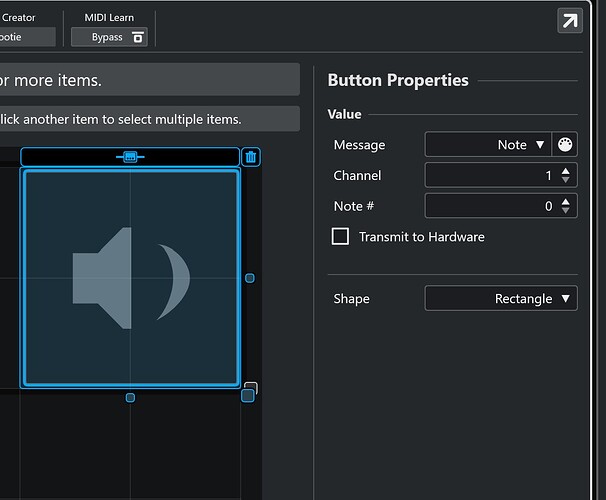Viewport: 606px width, 500px height.
Task: Click the MIDI Learn label
Action: [x=109, y=18]
